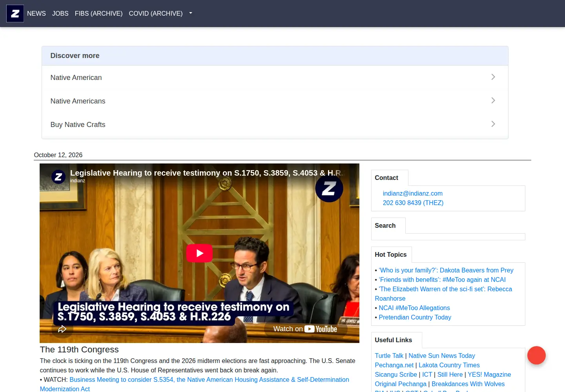The height and width of the screenshot is (392, 565).
Task: Open the navbar dropdown caret
Action: (191, 13)
